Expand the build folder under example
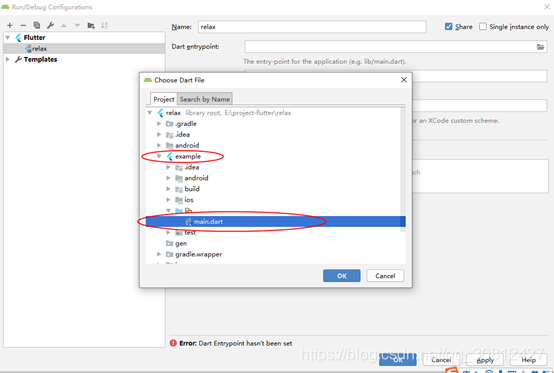 coord(169,189)
